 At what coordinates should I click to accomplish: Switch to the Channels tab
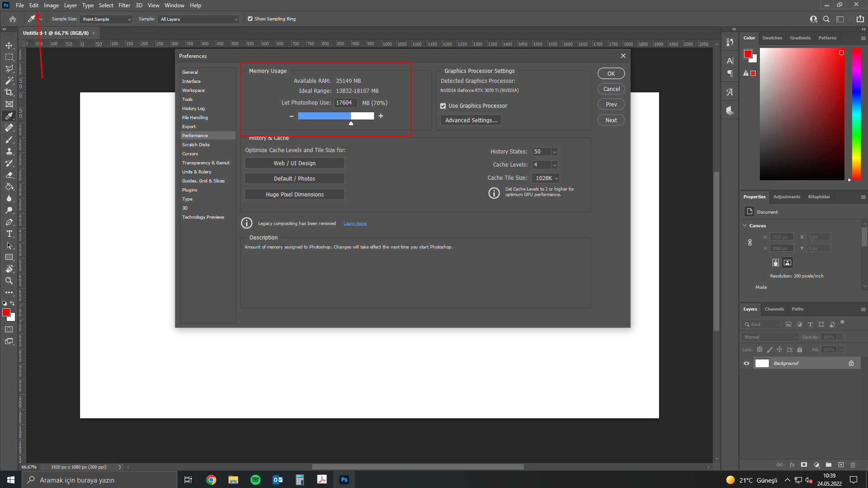point(774,309)
